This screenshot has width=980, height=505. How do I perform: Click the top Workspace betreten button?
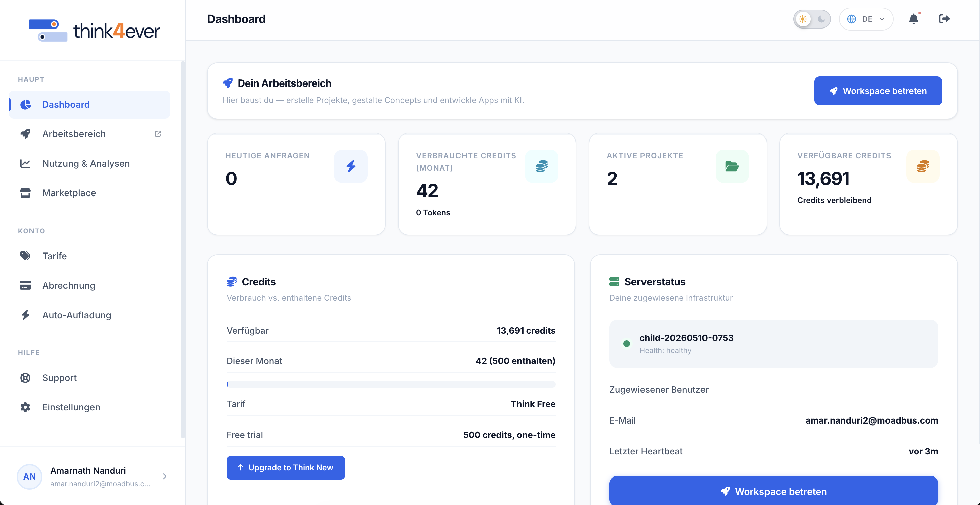point(878,91)
